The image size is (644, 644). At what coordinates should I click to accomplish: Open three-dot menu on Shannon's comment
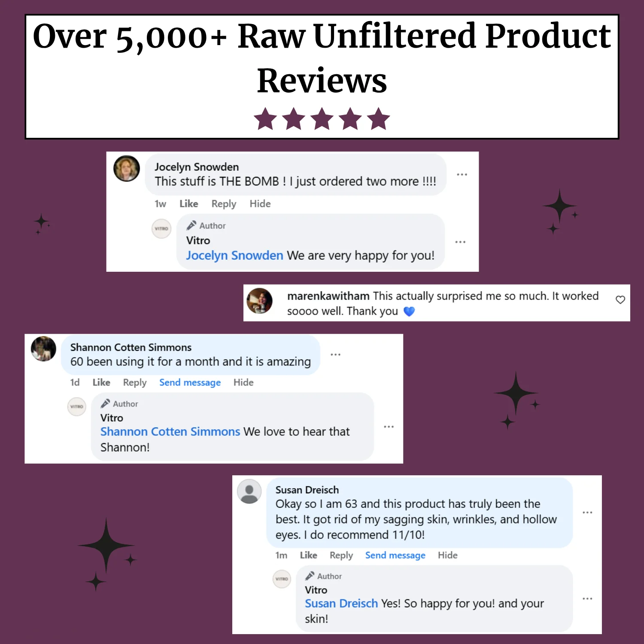click(x=336, y=355)
